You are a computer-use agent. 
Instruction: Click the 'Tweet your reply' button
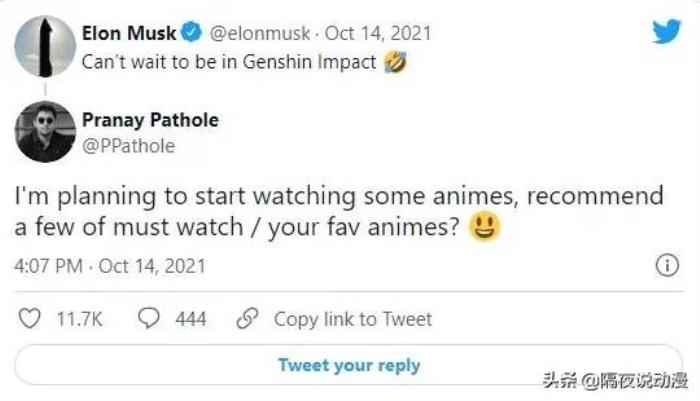(349, 365)
